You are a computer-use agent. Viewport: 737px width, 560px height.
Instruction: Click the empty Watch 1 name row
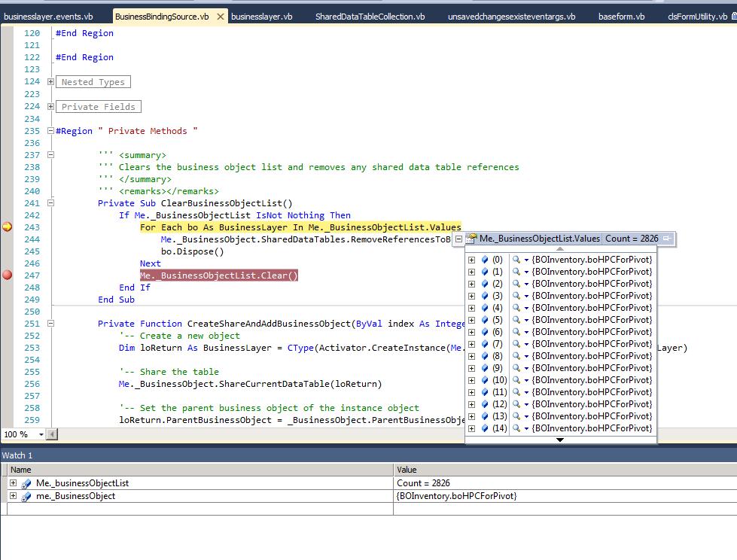tap(196, 509)
